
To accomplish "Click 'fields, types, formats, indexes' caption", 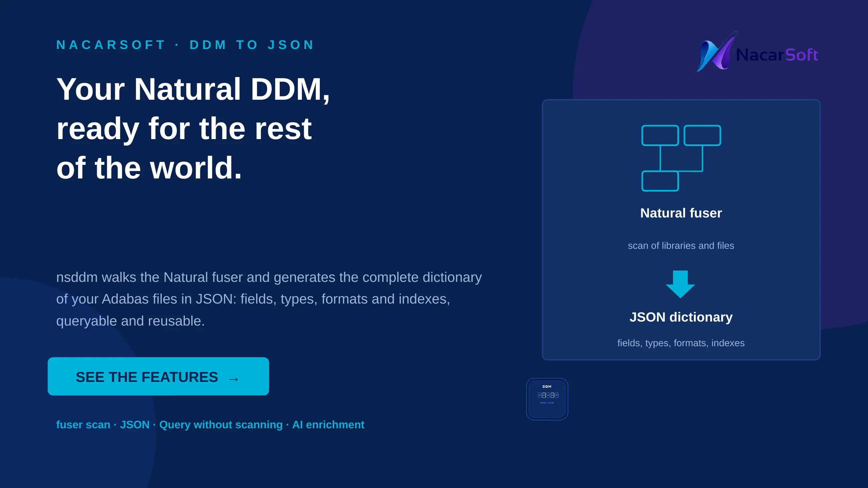I will 681,343.
